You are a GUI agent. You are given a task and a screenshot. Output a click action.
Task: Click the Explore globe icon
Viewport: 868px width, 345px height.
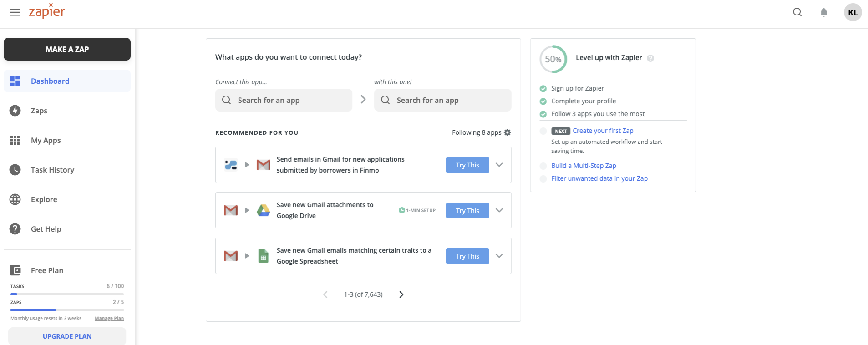[15, 199]
